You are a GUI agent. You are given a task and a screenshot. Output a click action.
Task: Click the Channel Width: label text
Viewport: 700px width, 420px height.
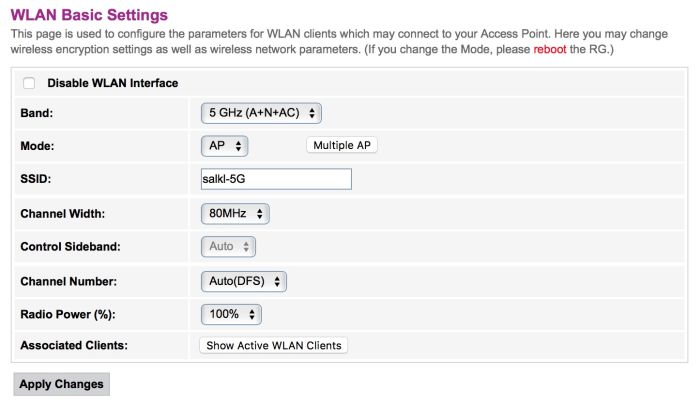(x=62, y=214)
